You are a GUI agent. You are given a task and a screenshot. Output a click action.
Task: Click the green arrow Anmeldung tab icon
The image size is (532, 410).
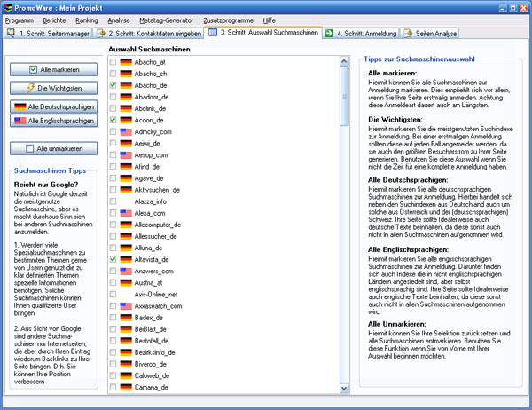pos(329,34)
